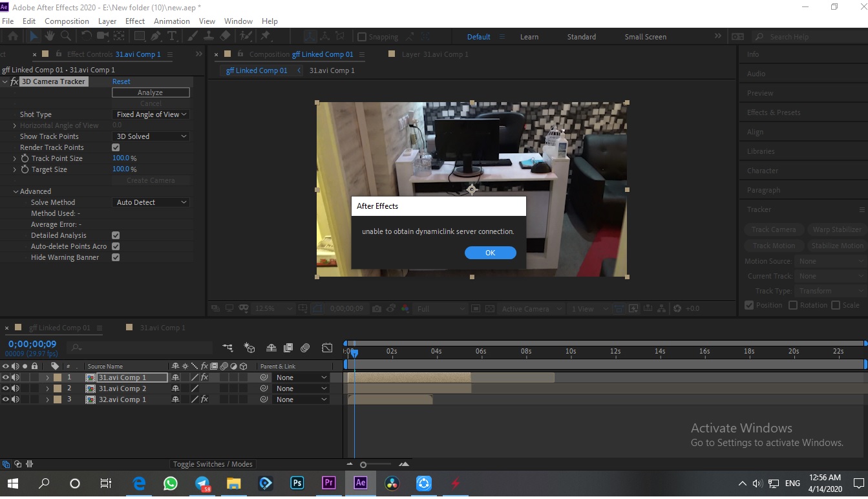Toggle Rotation checkbox in Tracker panel
This screenshot has height=499, width=868.
(x=793, y=305)
